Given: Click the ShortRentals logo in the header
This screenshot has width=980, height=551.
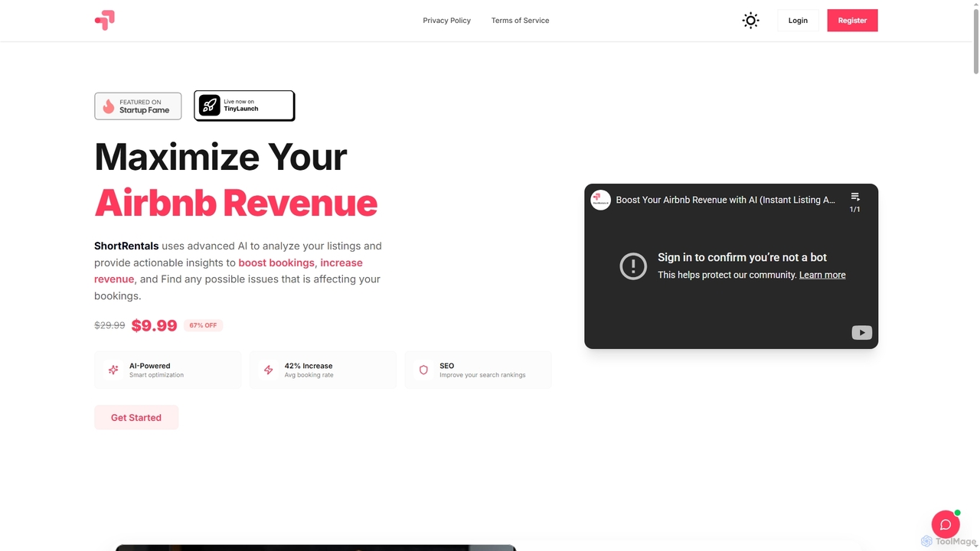Looking at the screenshot, I should click(104, 21).
